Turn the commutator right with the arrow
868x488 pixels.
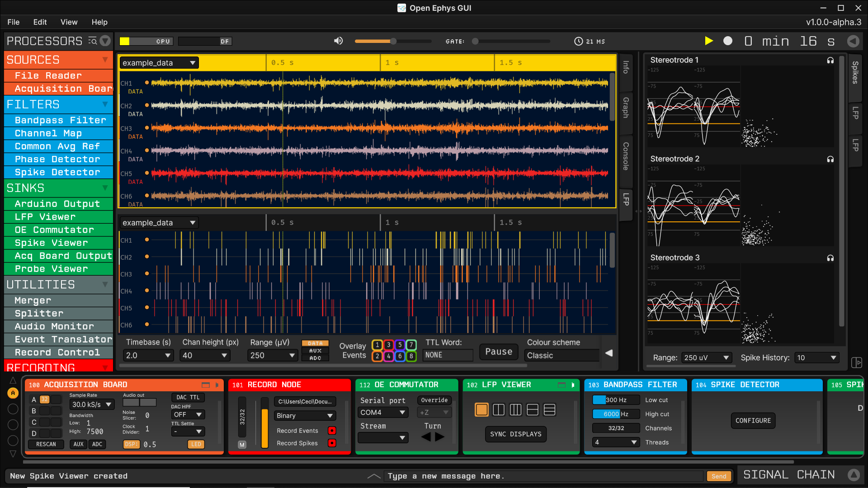[440, 437]
